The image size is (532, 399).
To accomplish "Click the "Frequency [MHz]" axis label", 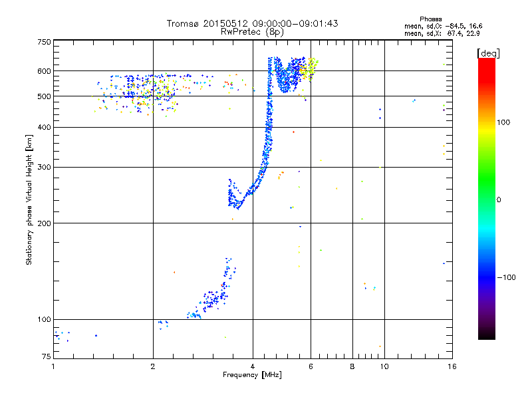I will (252, 375).
